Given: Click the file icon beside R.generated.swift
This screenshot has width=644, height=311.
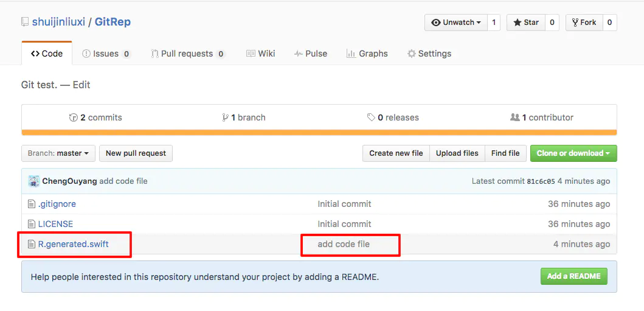Looking at the screenshot, I should click(x=31, y=245).
